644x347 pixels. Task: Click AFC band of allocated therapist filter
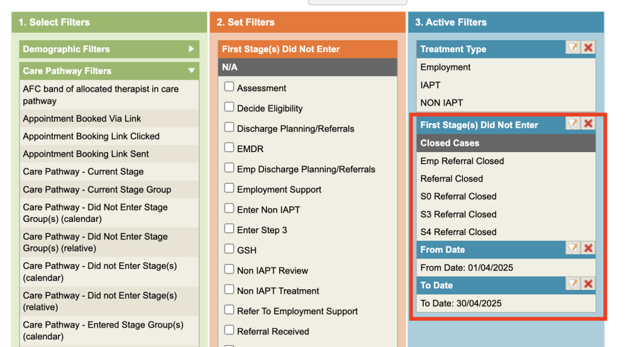tap(101, 95)
